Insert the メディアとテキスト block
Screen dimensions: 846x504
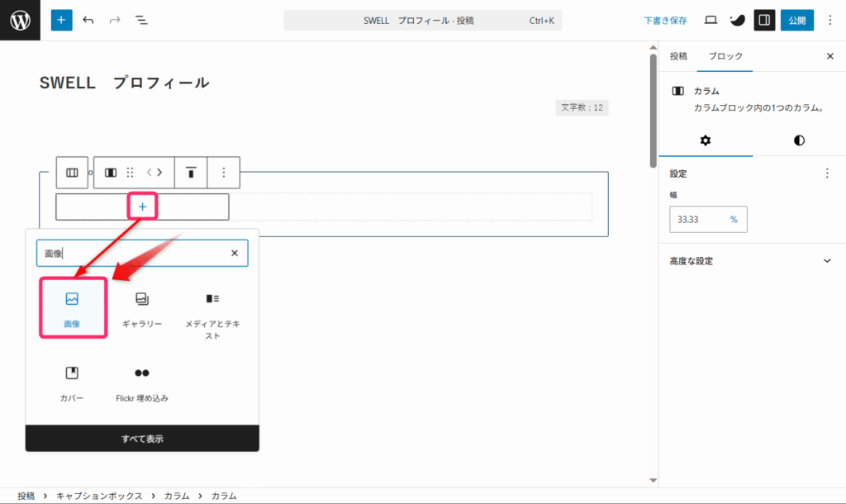pyautogui.click(x=212, y=315)
